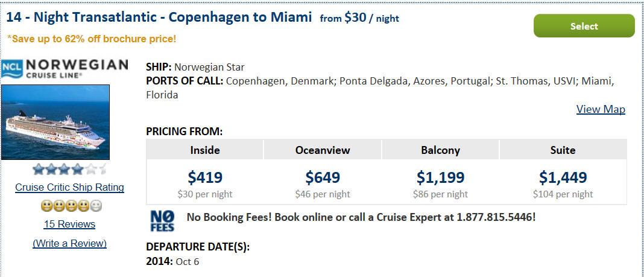Click the Write a Review link
Viewport: 644px width, 277px height.
tap(69, 243)
